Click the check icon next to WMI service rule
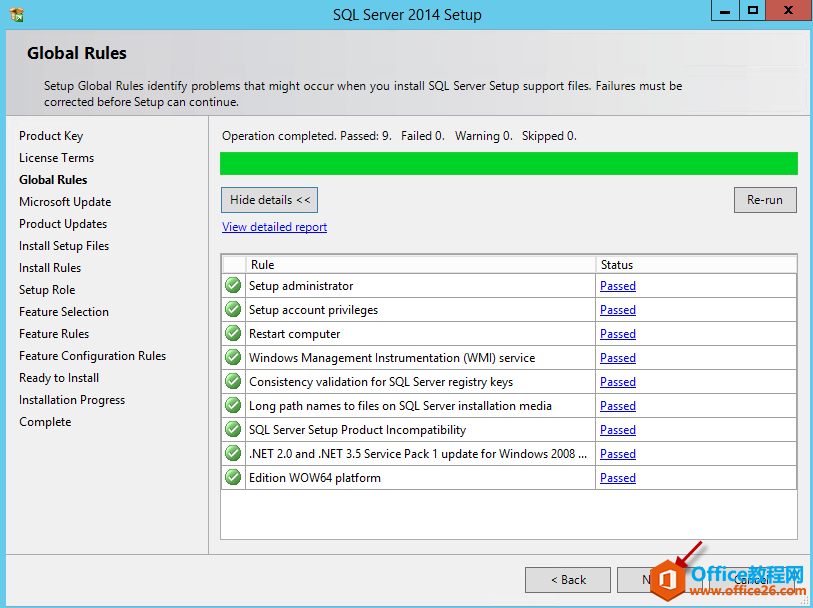The width and height of the screenshot is (813, 608). (x=233, y=358)
